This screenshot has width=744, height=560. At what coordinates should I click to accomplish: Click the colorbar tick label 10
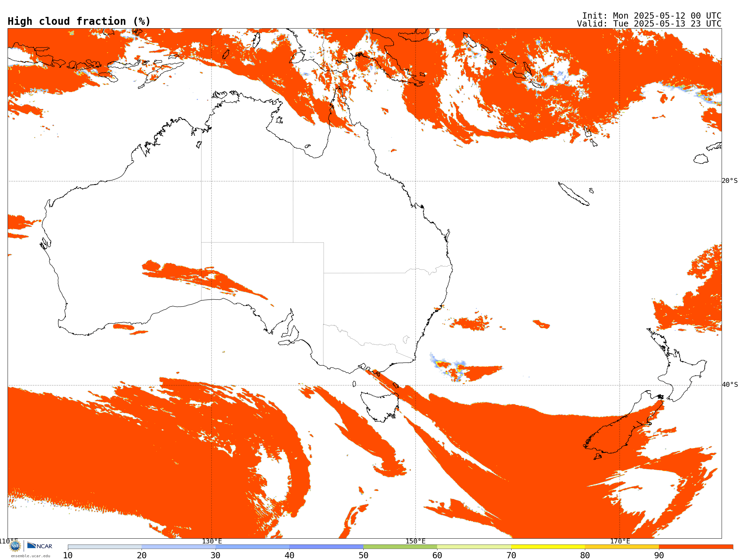(x=68, y=555)
